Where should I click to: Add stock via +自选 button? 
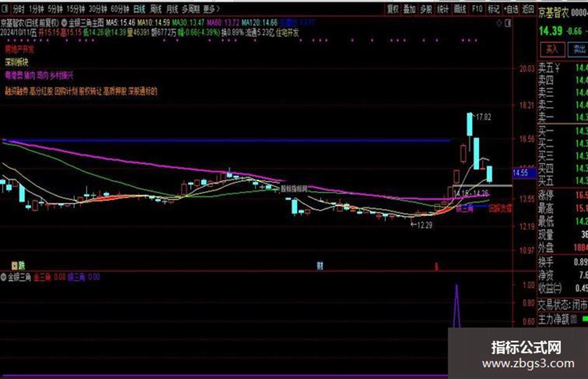click(x=511, y=9)
